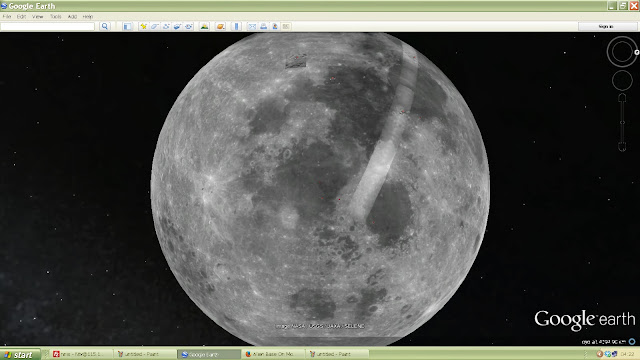Viewport: 640px width, 360px height.
Task: Click the zoom slider handle
Action: click(622, 122)
